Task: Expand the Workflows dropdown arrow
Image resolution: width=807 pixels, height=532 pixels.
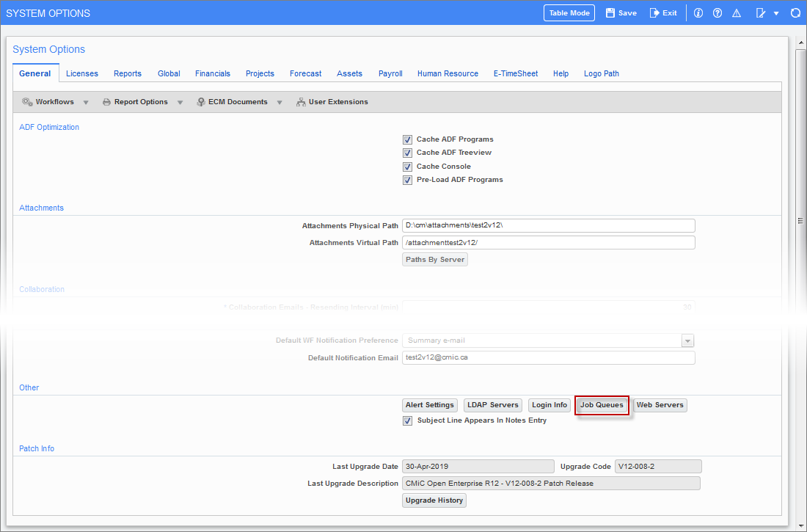Action: coord(86,102)
